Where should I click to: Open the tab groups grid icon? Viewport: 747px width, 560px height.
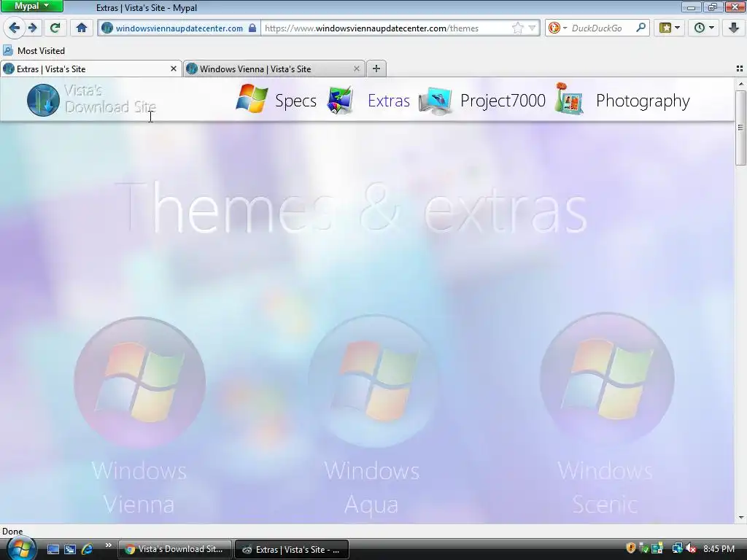(740, 69)
